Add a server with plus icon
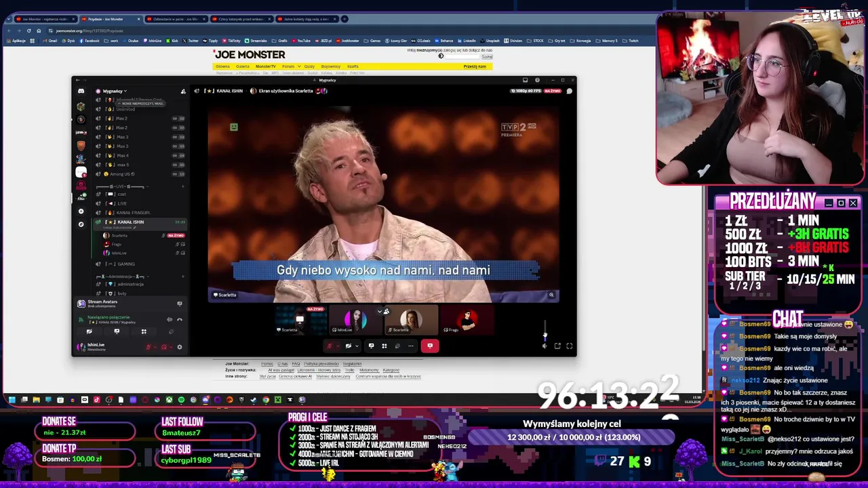868x488 pixels. click(81, 211)
